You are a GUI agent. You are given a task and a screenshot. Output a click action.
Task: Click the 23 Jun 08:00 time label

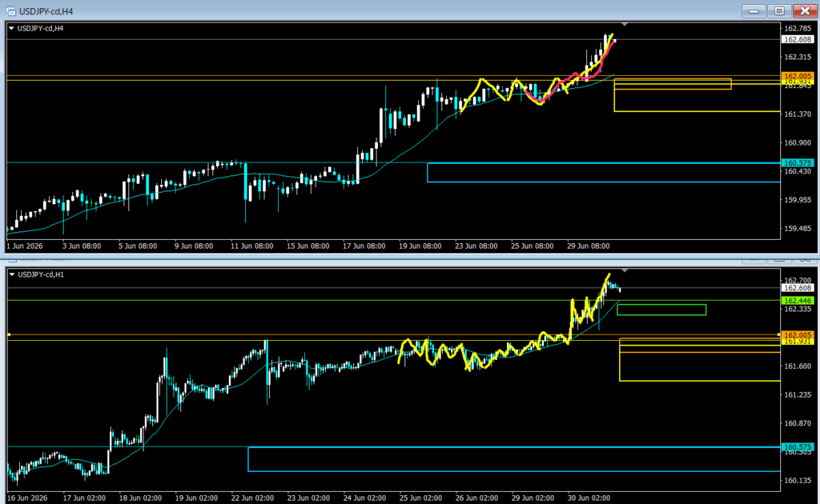pos(476,246)
